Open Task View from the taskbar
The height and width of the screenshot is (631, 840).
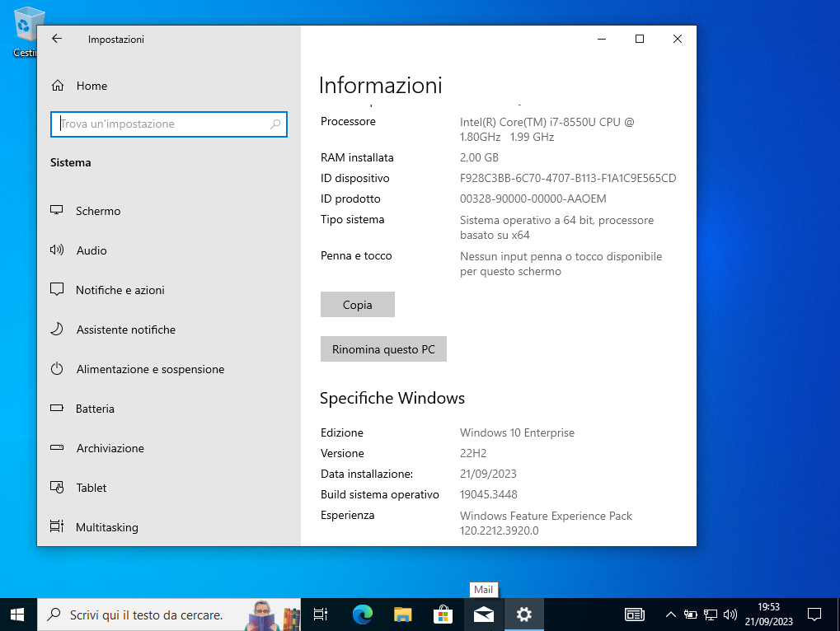(x=321, y=615)
